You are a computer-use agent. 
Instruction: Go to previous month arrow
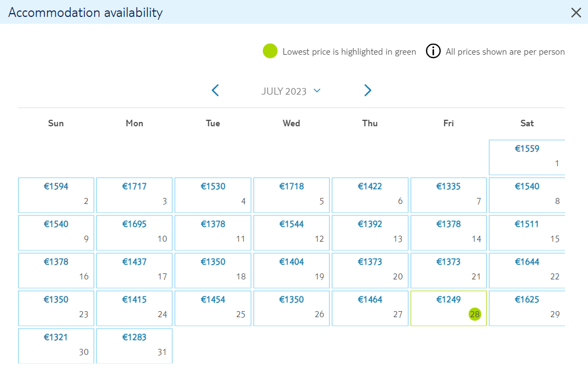pyautogui.click(x=215, y=90)
